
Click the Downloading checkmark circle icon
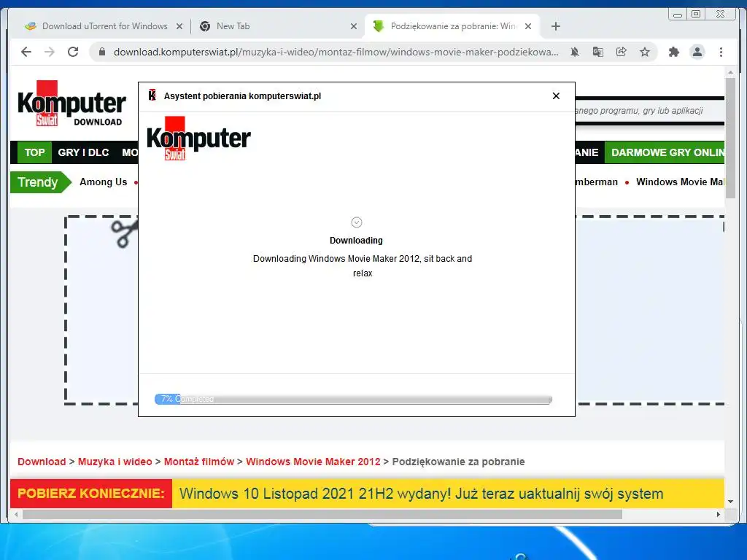tap(356, 222)
